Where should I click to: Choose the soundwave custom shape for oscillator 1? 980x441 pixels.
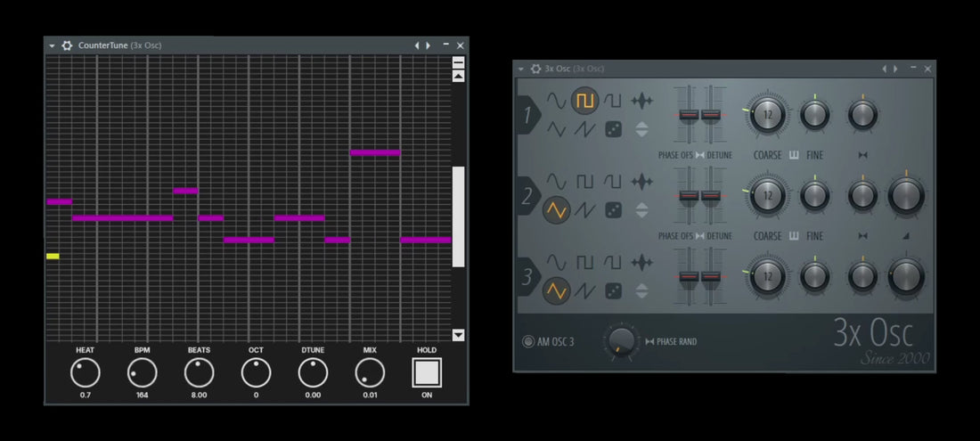click(x=641, y=101)
